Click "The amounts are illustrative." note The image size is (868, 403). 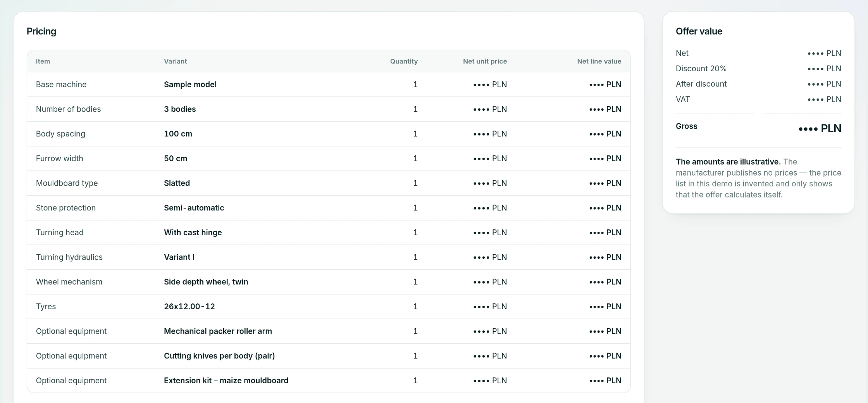tap(728, 162)
